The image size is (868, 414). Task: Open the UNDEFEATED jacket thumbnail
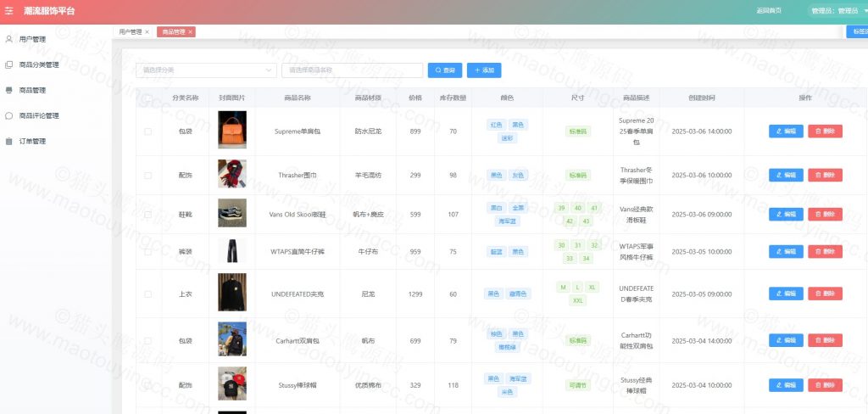232,292
